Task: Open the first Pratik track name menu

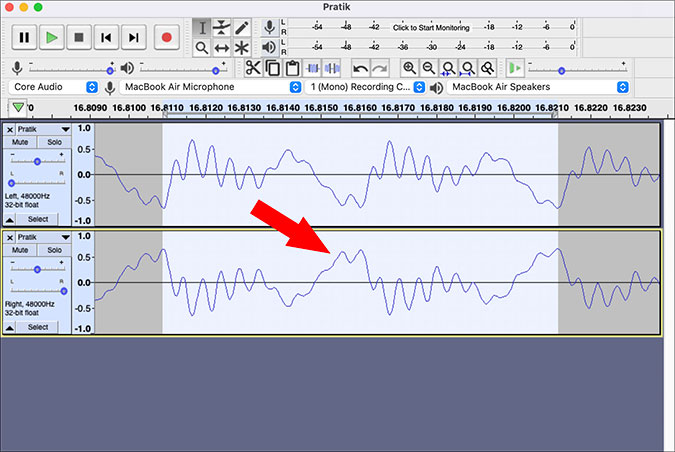Action: coord(43,129)
